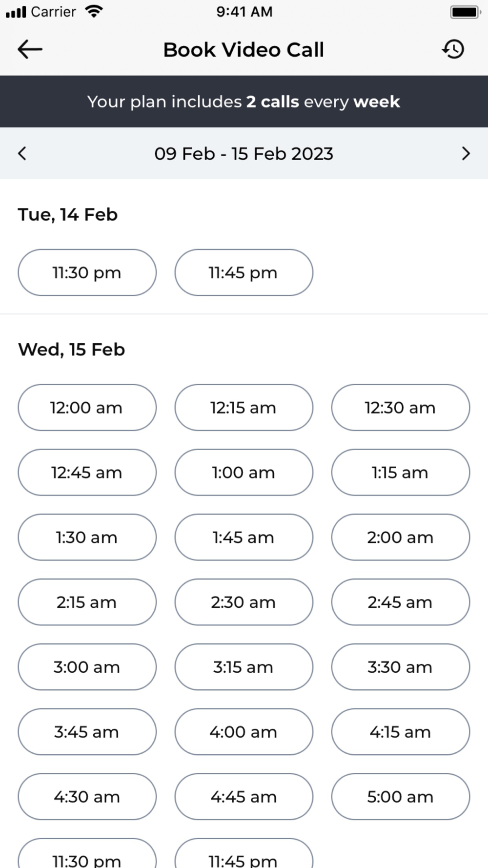Pick the 3:30 am time slot
Viewport: 488px width, 868px height.
[400, 667]
